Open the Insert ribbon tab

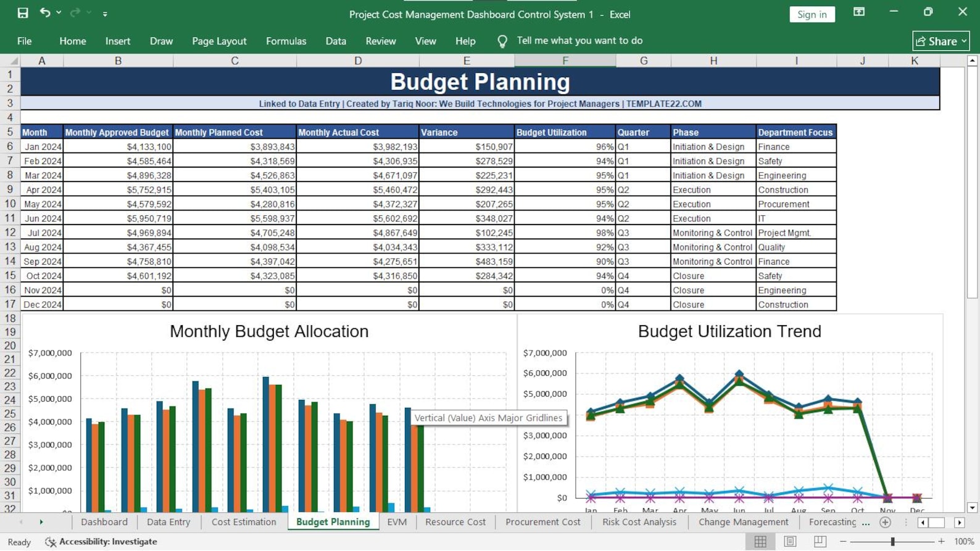coord(118,41)
